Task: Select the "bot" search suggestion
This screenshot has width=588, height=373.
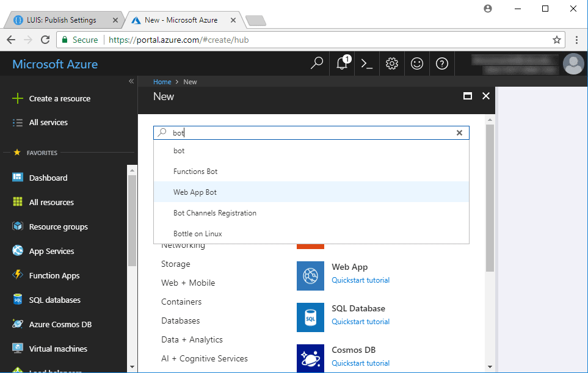Action: click(311, 151)
